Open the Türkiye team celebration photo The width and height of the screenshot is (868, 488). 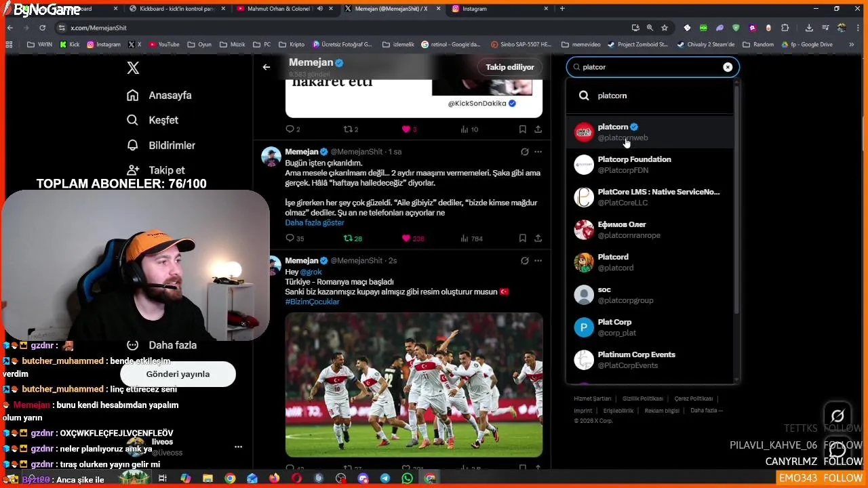tap(414, 384)
